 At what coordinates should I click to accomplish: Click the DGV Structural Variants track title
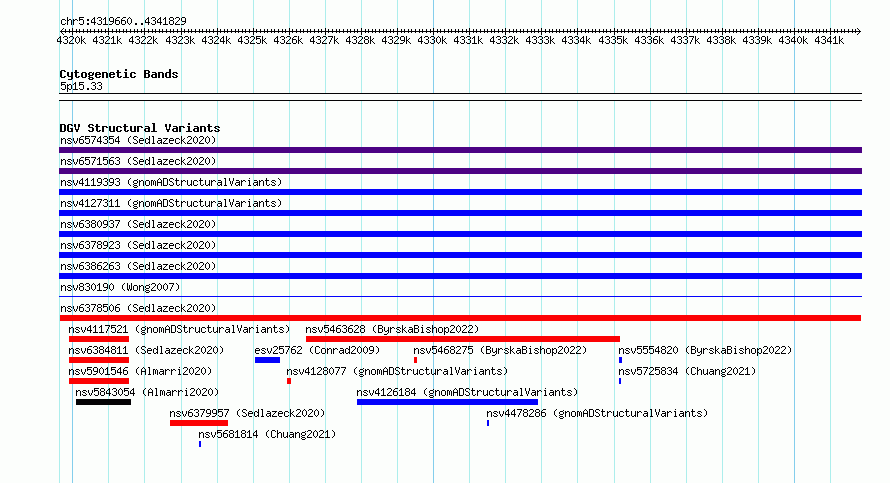[140, 128]
